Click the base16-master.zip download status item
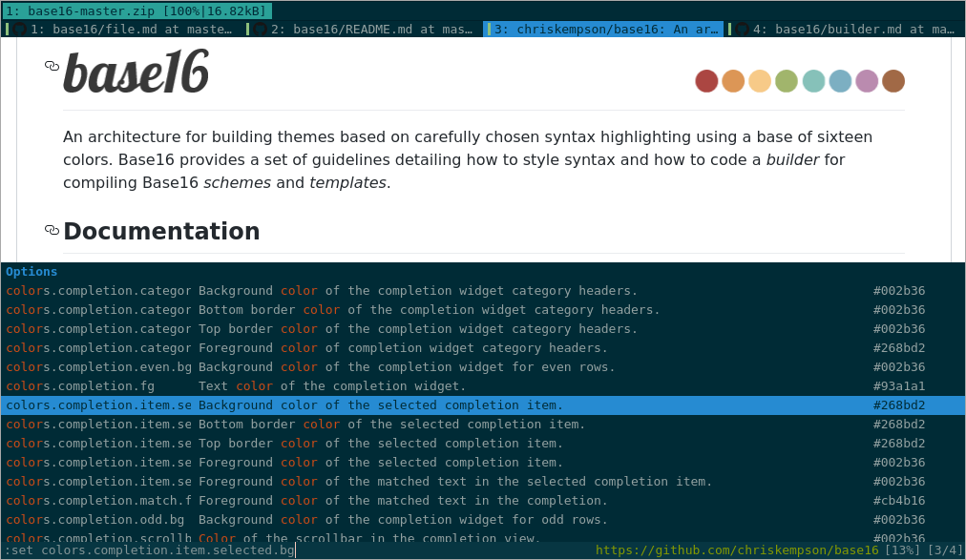This screenshot has height=560, width=966. (x=136, y=11)
